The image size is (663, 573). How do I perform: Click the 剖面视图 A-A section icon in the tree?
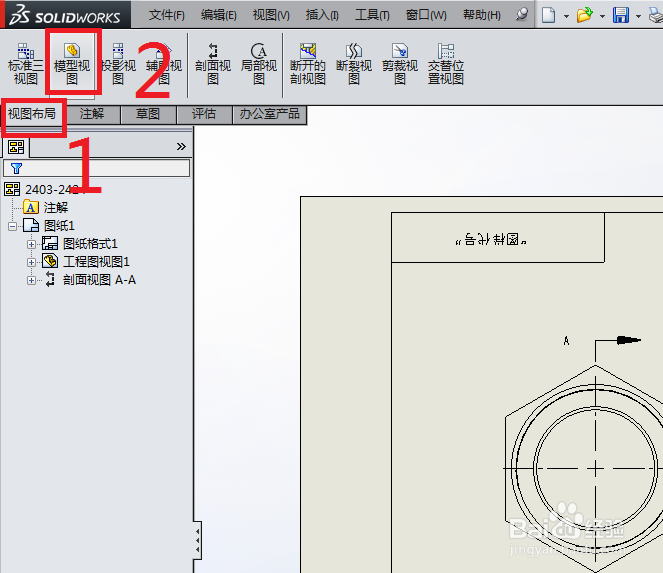point(50,279)
